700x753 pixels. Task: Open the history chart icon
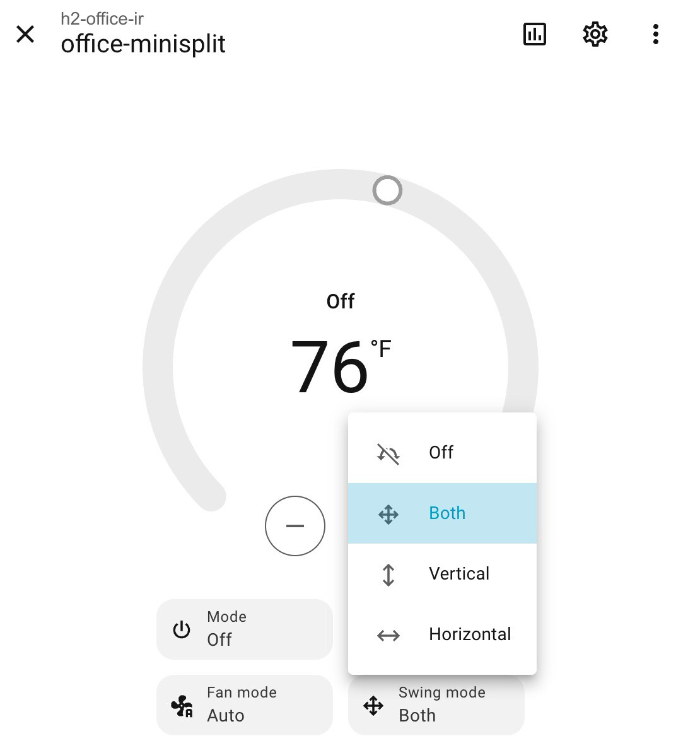534,34
